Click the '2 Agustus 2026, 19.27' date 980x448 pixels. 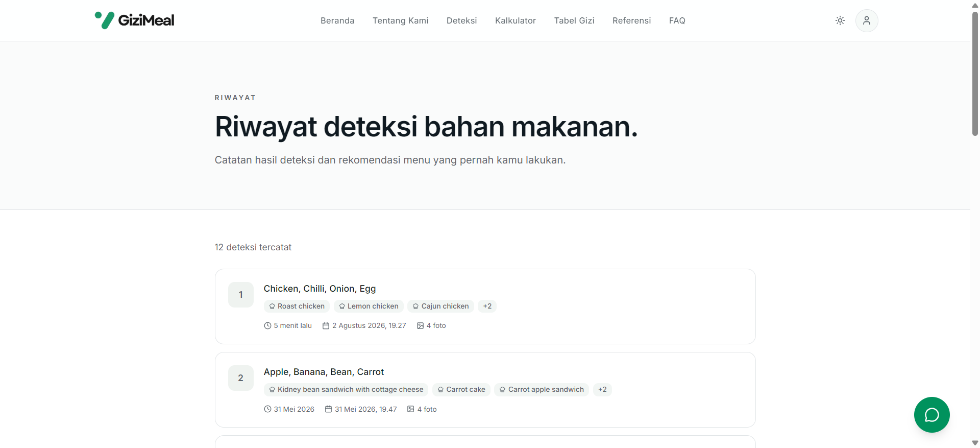coord(369,325)
